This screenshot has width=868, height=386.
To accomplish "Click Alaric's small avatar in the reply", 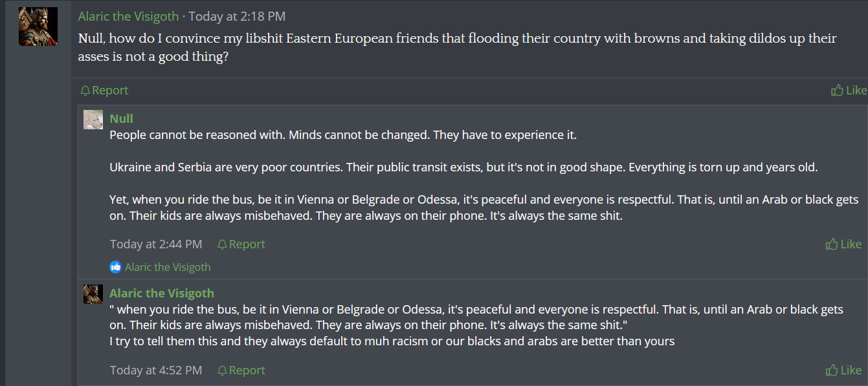I will coord(93,294).
